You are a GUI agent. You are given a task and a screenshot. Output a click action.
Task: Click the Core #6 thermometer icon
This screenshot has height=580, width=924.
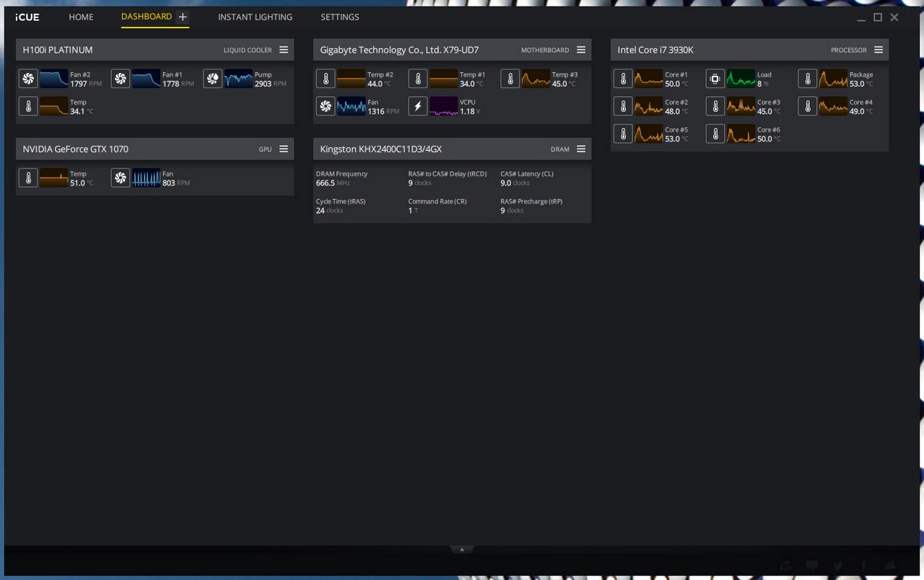click(715, 134)
